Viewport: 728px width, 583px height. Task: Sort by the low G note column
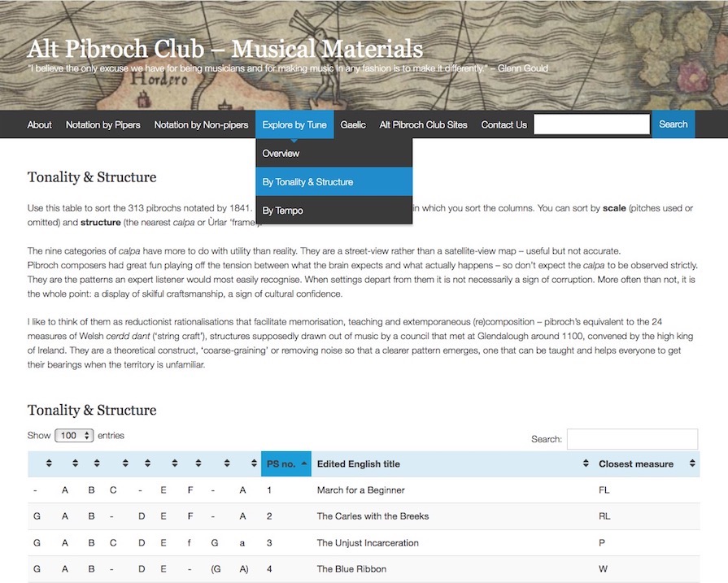49,463
